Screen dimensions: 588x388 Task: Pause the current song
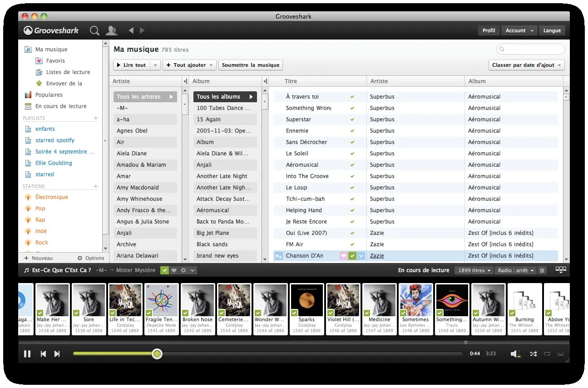point(27,354)
